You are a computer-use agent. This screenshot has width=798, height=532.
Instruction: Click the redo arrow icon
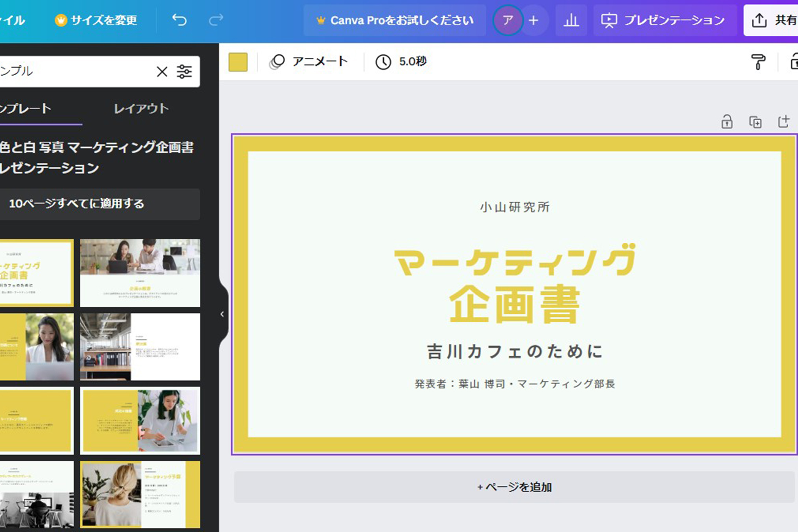[x=216, y=20]
